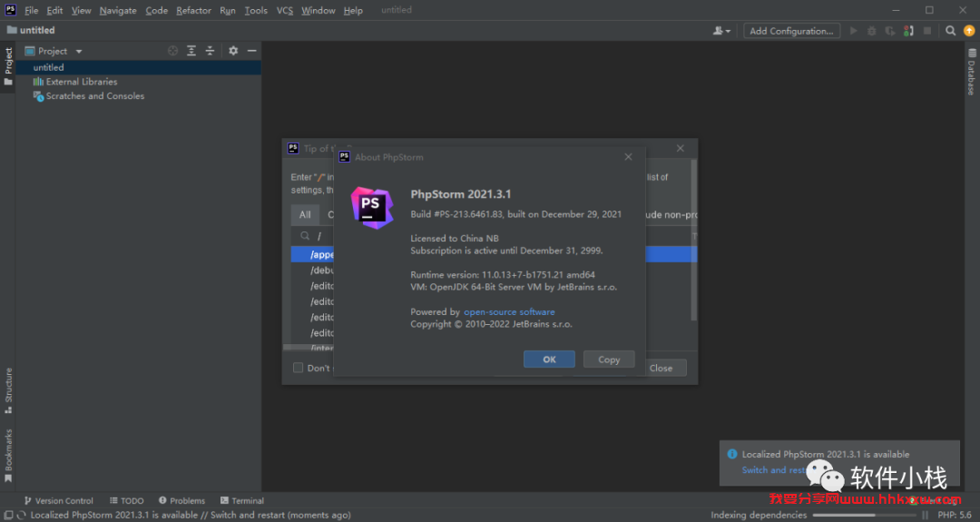Open the Edit menu
Viewport: 980px width, 522px height.
coord(54,11)
